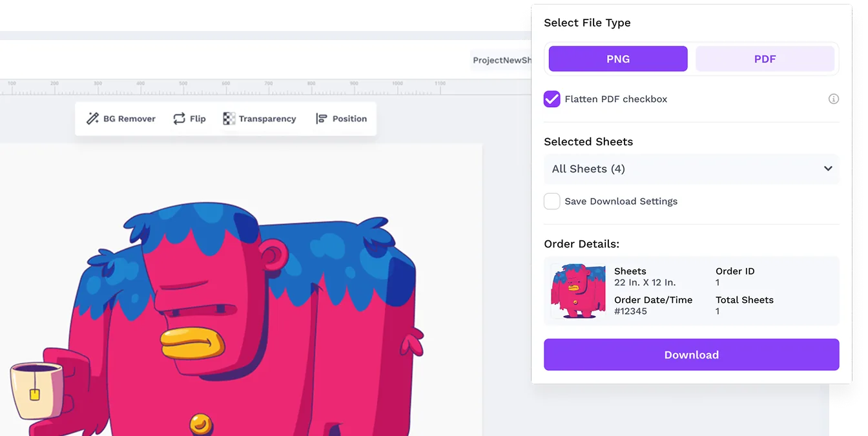
Task: Select the PNG file type tab
Action: [x=618, y=59]
